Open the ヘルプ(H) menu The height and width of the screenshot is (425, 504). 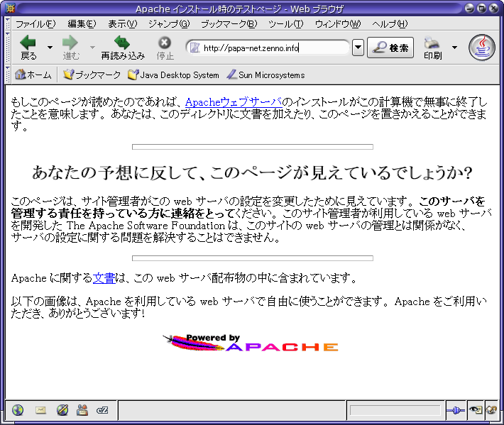coord(390,24)
